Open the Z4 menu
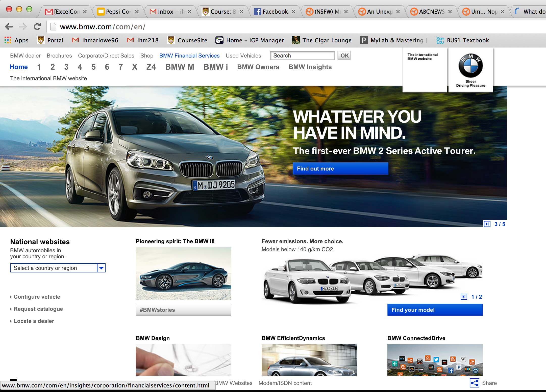 (151, 67)
